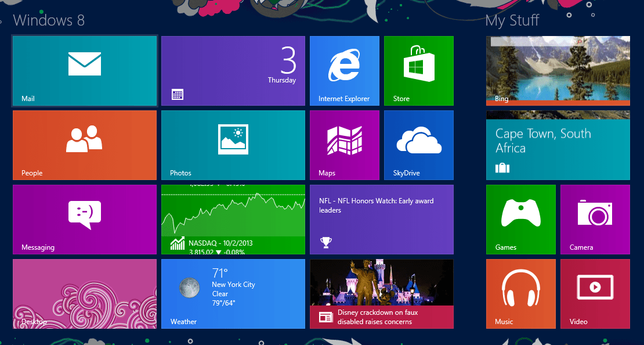Click the 'Mail' tile label
Screen dimensions: 644x345
click(28, 99)
